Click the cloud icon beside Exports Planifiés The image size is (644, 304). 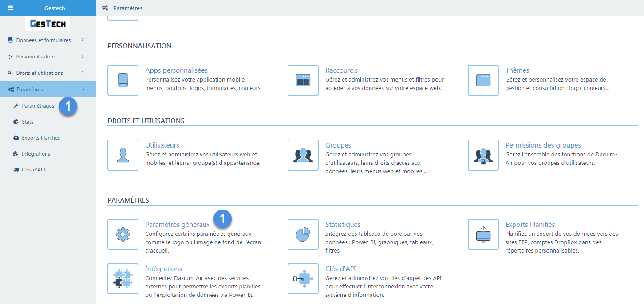16,138
